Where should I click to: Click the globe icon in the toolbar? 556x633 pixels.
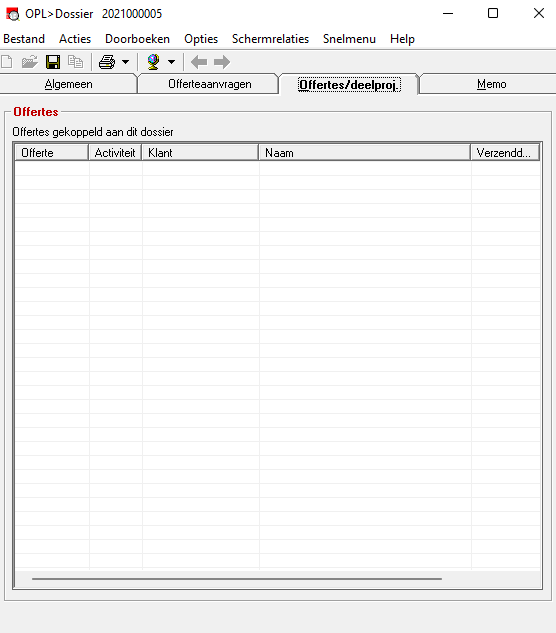coord(153,62)
